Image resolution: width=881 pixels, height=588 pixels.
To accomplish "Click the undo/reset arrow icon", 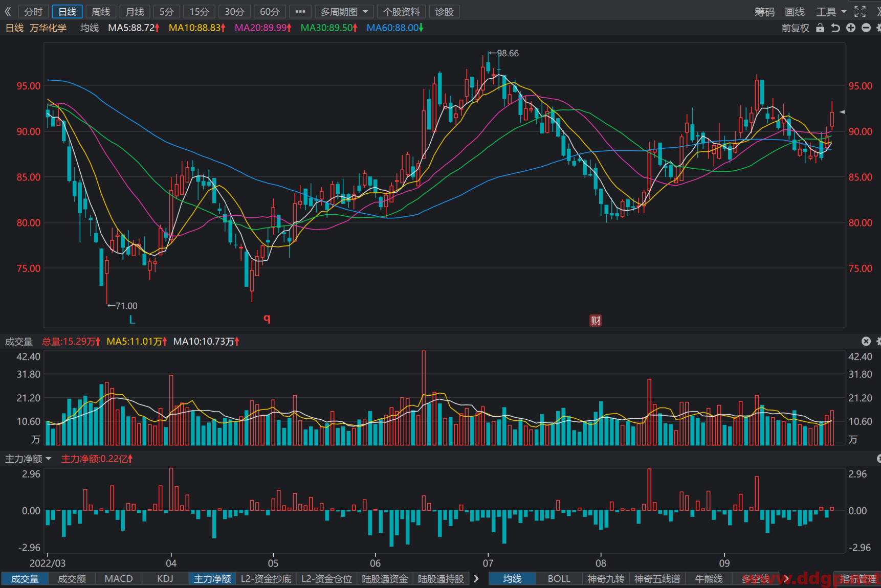I will [x=835, y=28].
